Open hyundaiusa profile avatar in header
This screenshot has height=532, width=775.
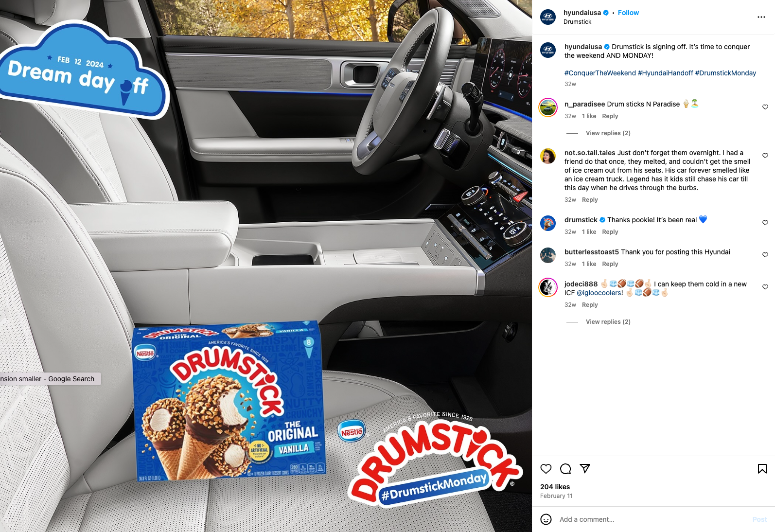[x=548, y=17]
